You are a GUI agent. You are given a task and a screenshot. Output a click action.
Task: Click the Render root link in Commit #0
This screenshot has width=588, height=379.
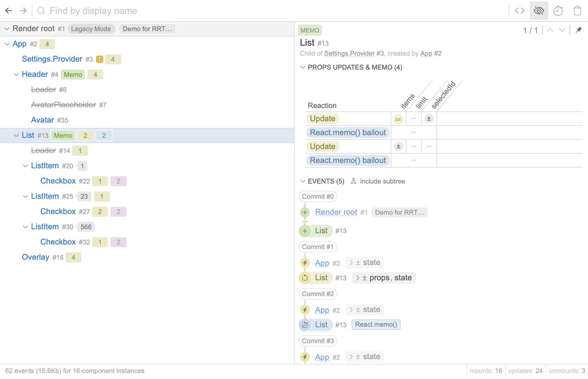(335, 212)
